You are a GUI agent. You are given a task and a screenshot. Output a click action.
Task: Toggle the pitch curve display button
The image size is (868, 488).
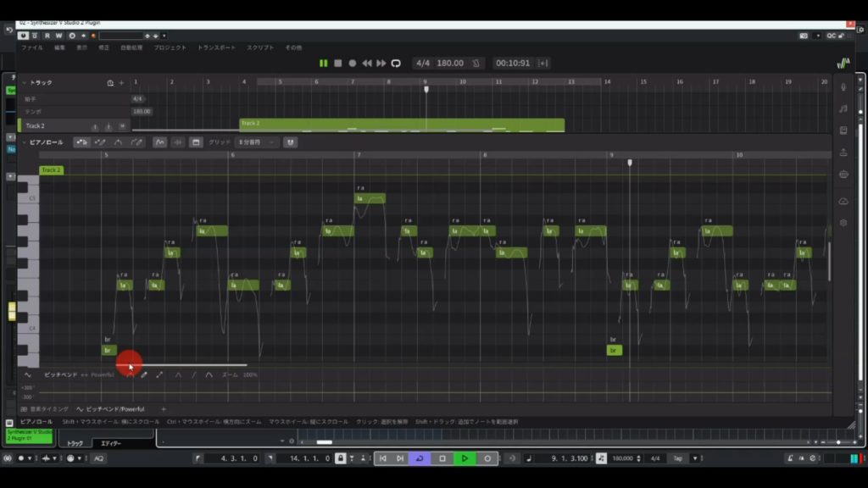(159, 142)
